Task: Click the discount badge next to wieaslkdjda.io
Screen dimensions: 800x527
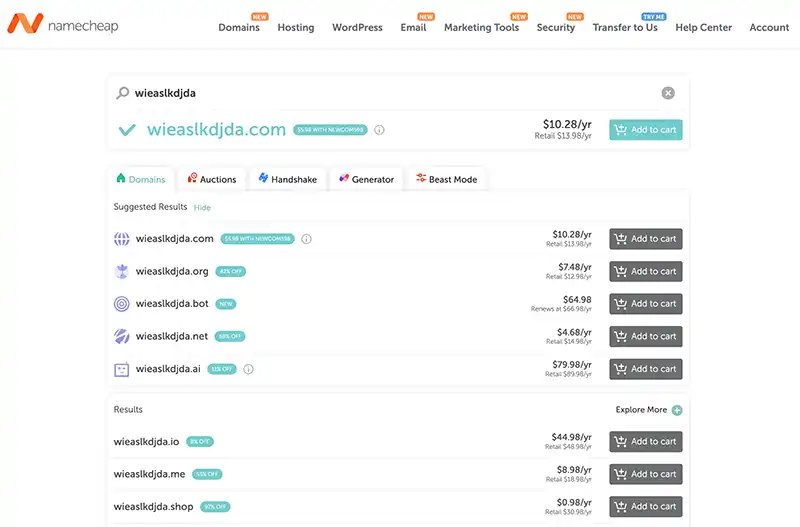Action: 199,442
